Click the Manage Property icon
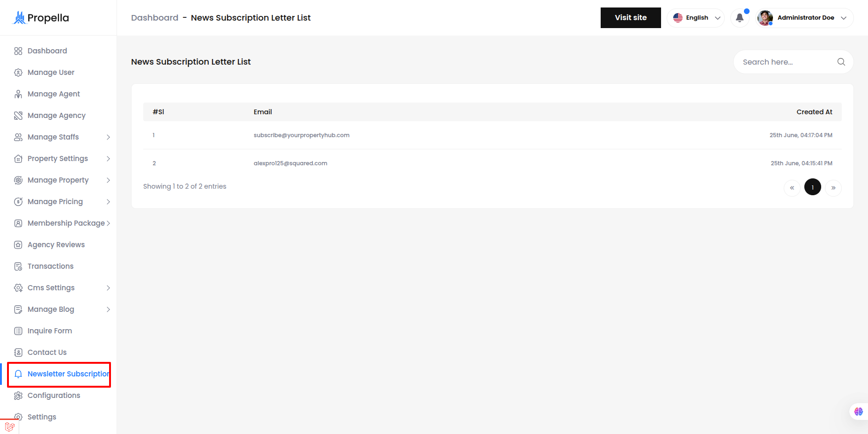Viewport: 868px width, 434px height. (18, 180)
